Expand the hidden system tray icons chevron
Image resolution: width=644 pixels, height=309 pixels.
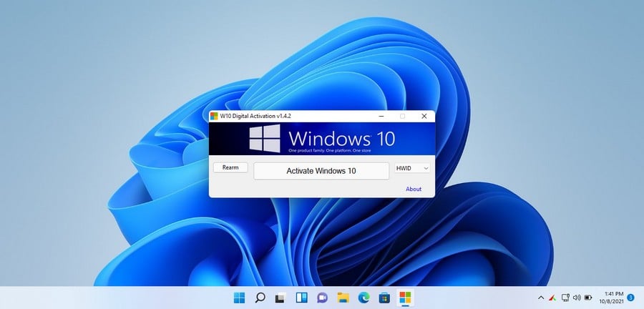(x=541, y=298)
